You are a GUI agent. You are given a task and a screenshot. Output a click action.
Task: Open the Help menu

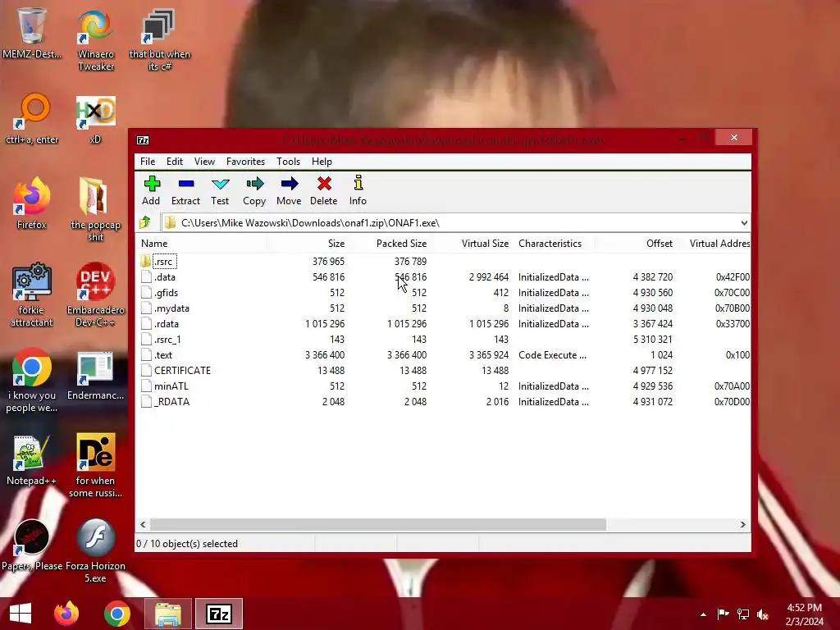point(322,162)
